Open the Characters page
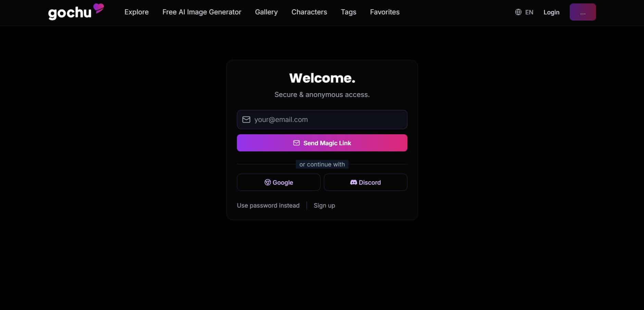 (309, 12)
